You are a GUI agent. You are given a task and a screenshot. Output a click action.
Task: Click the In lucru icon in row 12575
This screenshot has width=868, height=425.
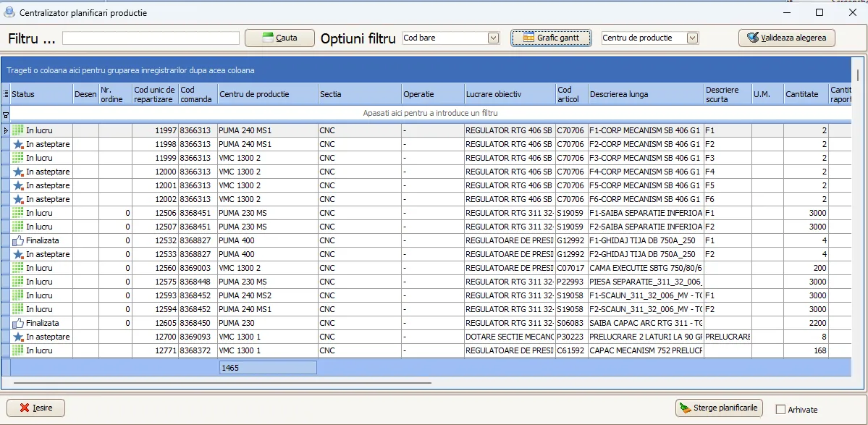[x=17, y=282]
